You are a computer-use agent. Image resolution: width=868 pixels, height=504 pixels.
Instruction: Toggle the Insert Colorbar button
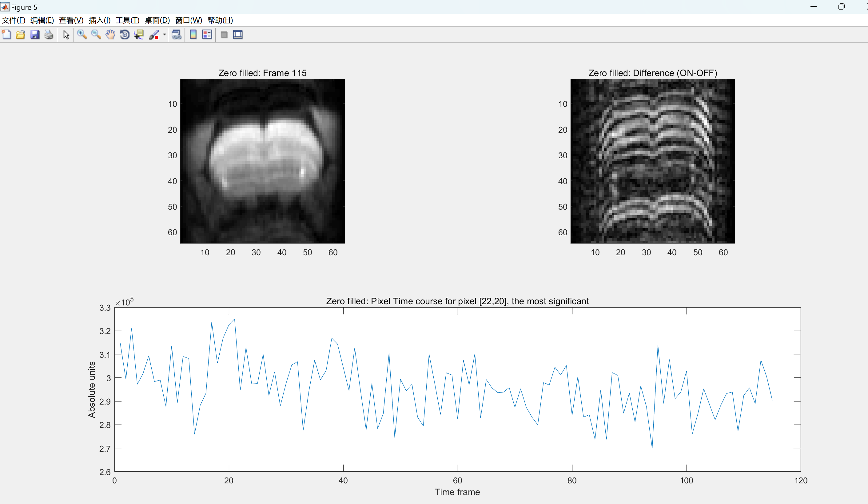[x=193, y=34]
